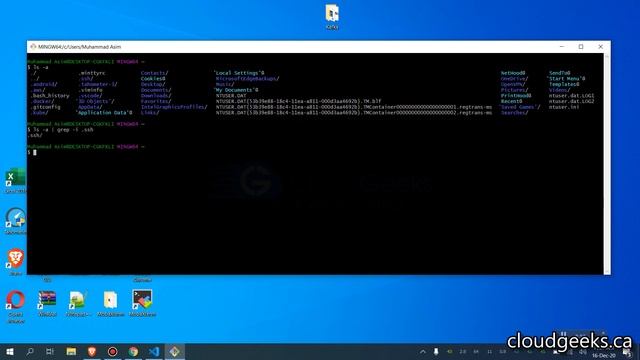Open Task View on the taskbar
Screen dimensions: 640x360
coord(50,351)
